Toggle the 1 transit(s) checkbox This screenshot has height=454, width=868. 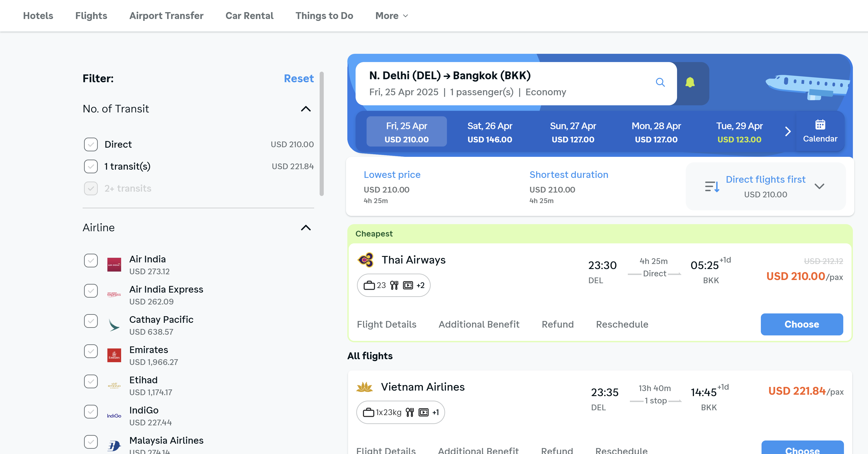click(x=91, y=166)
